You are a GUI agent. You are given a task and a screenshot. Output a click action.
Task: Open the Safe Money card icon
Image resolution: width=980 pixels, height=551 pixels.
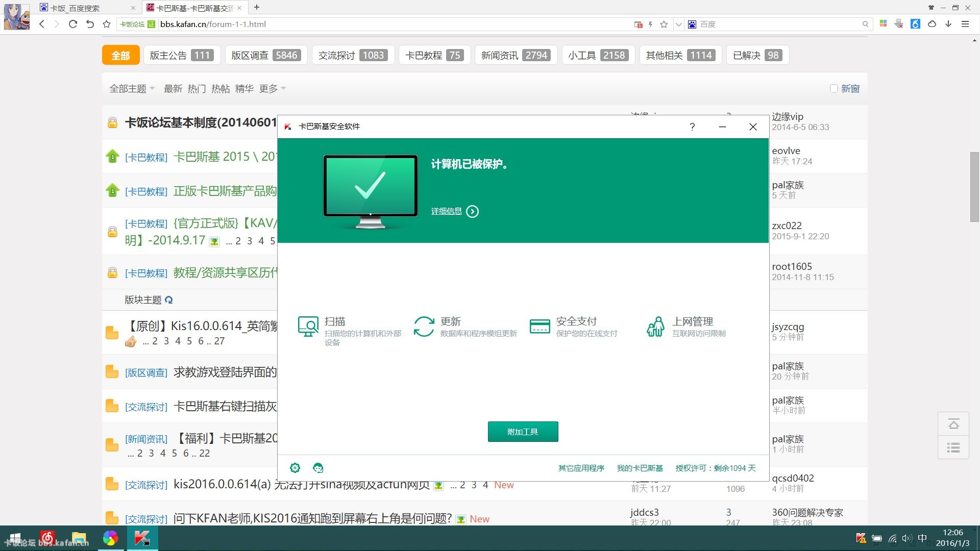tap(540, 327)
